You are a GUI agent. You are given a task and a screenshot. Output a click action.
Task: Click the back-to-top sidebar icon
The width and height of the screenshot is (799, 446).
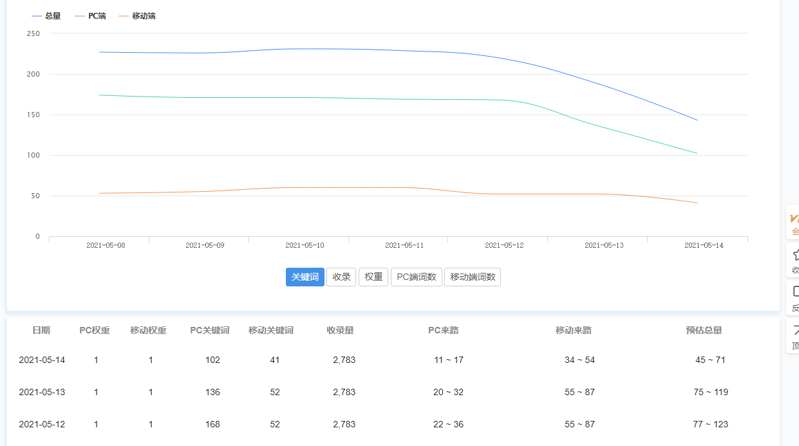(x=794, y=334)
